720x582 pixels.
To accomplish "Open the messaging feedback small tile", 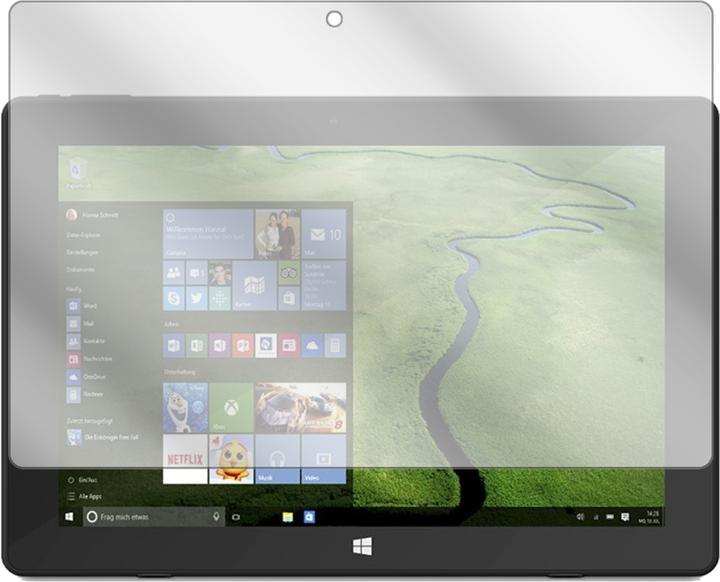I will click(x=197, y=273).
